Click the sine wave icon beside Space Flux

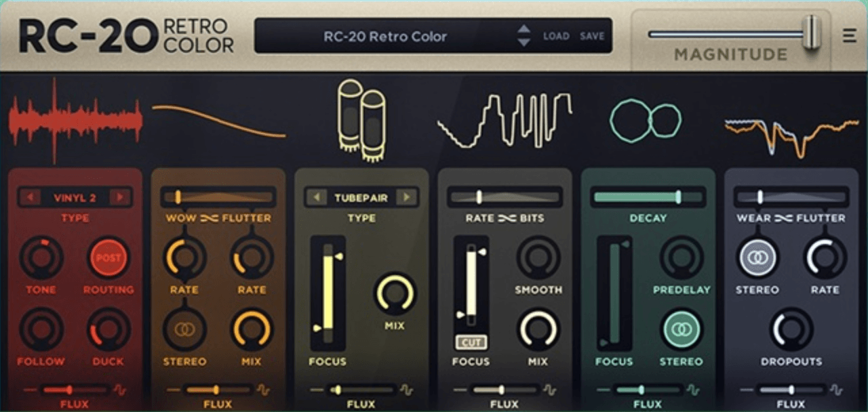[692, 390]
